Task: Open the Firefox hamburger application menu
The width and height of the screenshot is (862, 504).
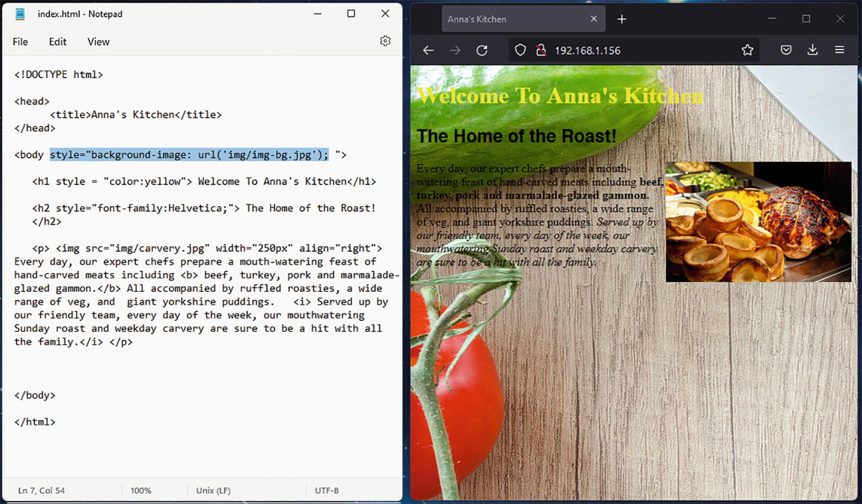Action: click(840, 50)
